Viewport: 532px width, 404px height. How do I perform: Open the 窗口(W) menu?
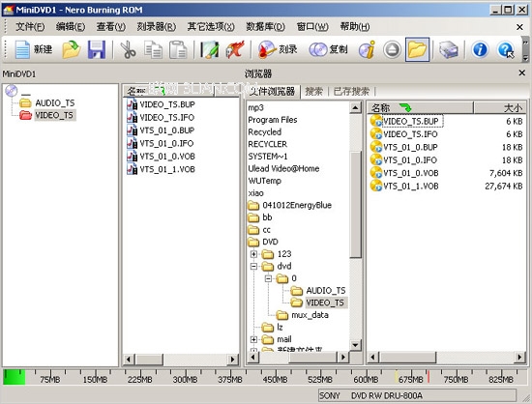coord(312,26)
